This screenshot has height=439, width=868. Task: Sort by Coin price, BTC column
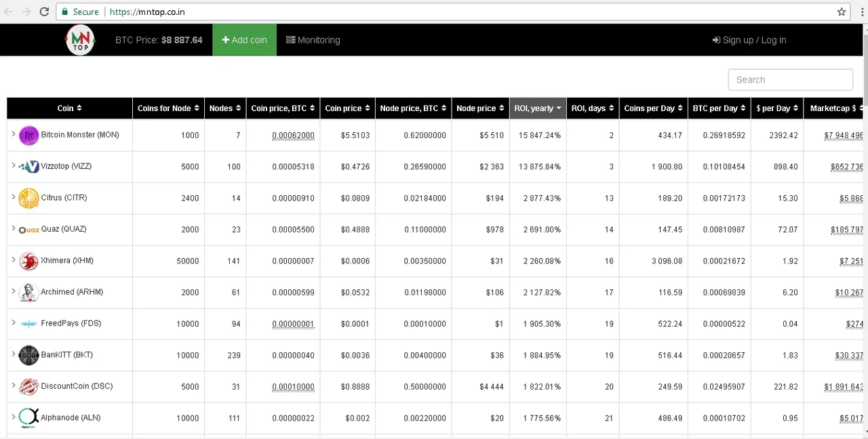(283, 108)
